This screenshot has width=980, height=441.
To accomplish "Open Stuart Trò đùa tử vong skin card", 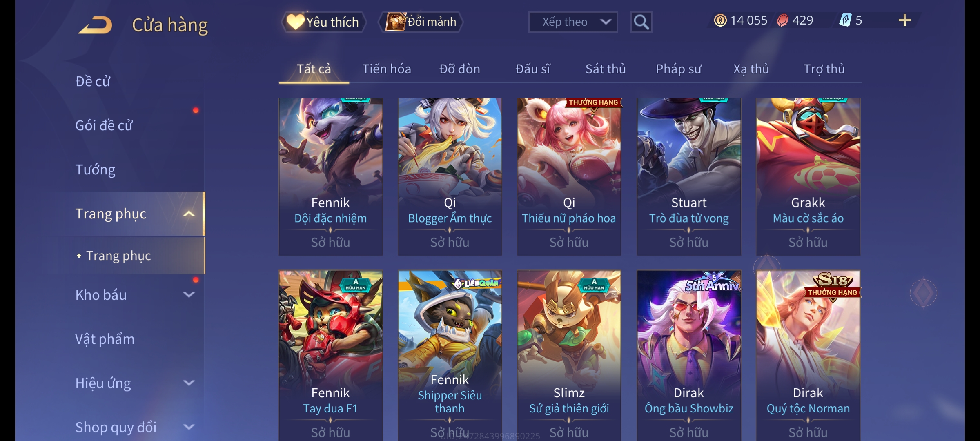I will tap(689, 177).
